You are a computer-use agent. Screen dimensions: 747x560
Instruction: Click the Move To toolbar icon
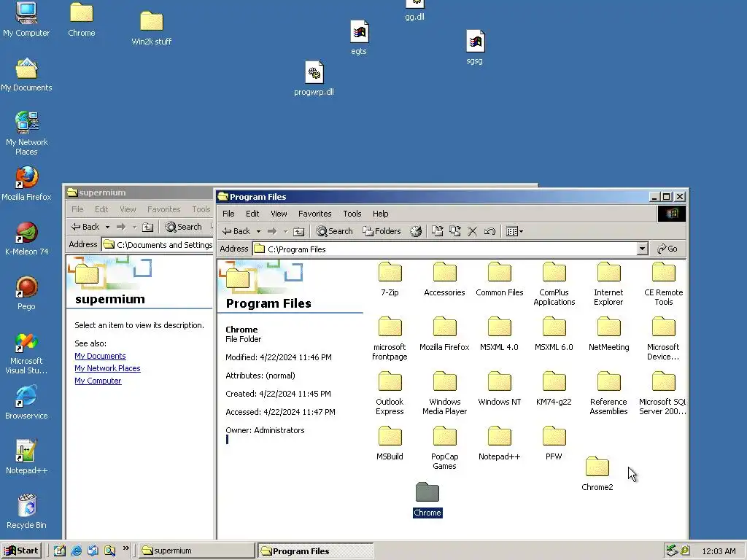pyautogui.click(x=438, y=231)
